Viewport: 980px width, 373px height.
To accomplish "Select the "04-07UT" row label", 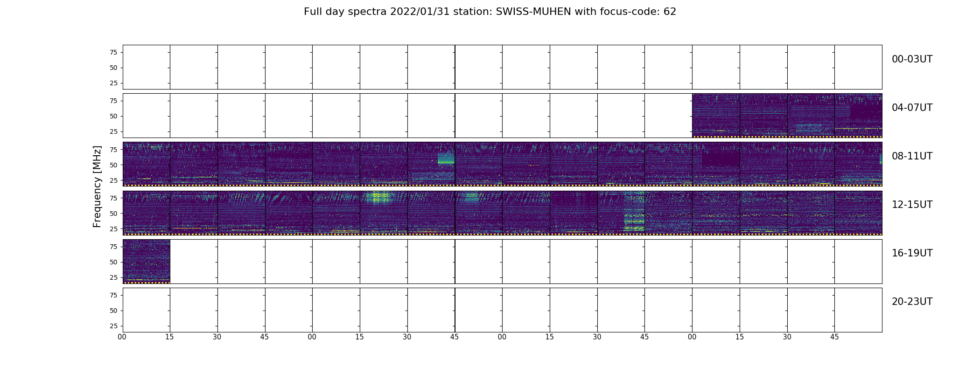I will pyautogui.click(x=912, y=108).
